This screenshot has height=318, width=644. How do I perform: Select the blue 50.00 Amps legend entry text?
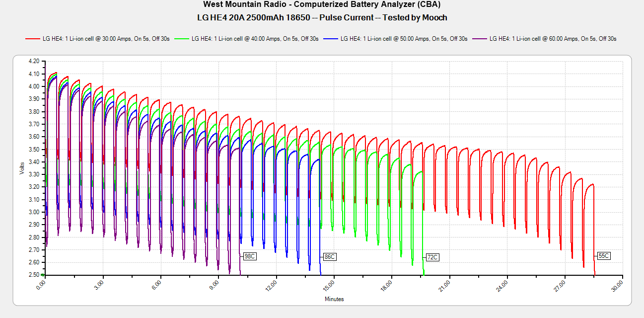click(404, 39)
